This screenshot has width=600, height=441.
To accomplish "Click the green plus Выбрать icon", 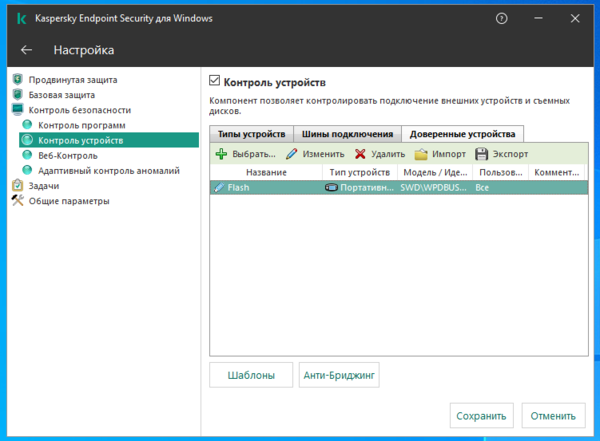I will 221,154.
